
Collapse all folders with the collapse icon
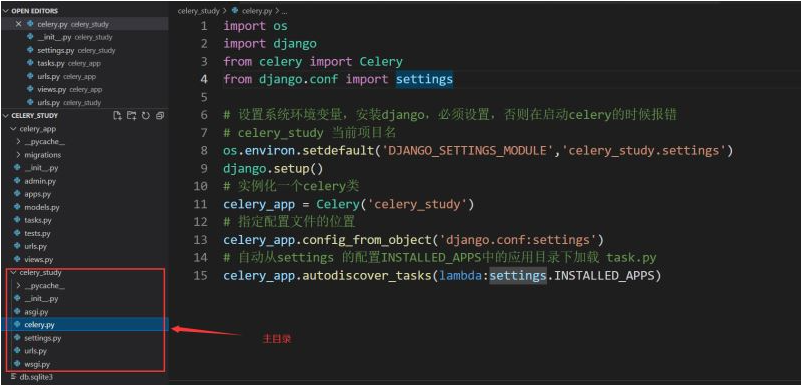[x=160, y=116]
